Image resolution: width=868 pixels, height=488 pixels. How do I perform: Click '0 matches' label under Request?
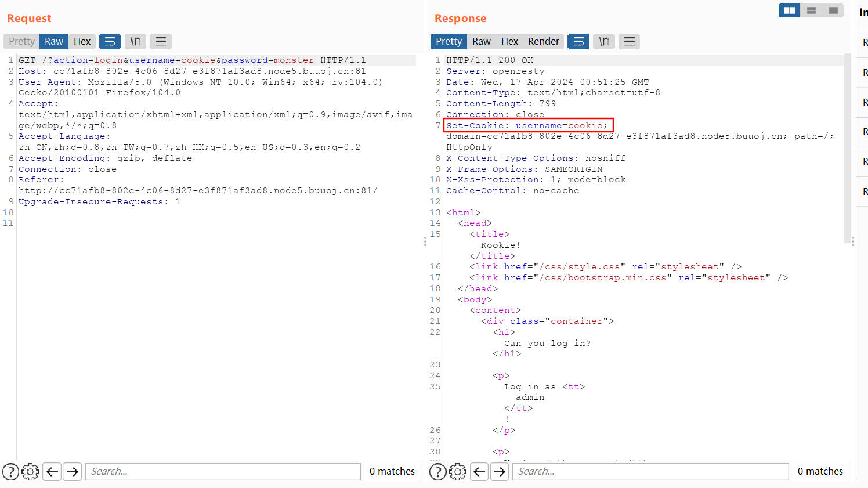[392, 472]
